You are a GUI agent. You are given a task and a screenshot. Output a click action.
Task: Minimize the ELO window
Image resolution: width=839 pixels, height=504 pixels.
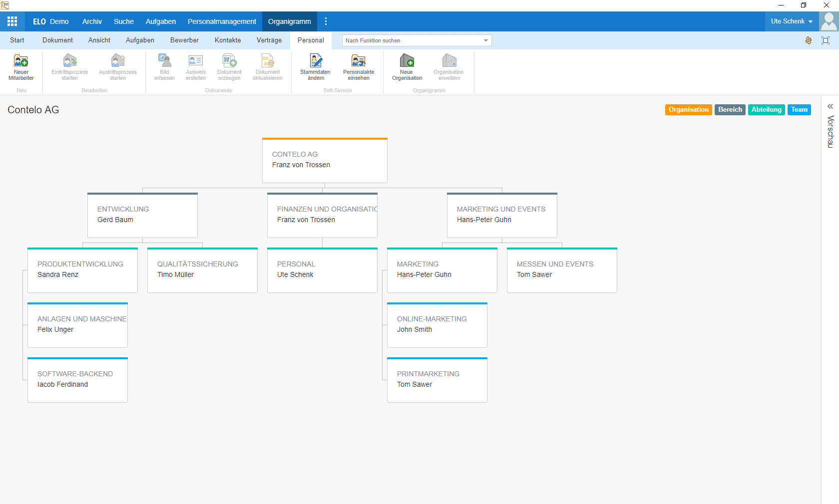[781, 5]
